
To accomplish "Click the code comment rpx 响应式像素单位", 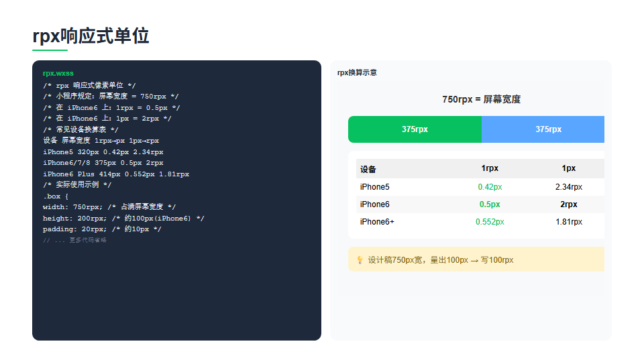I will coord(89,85).
